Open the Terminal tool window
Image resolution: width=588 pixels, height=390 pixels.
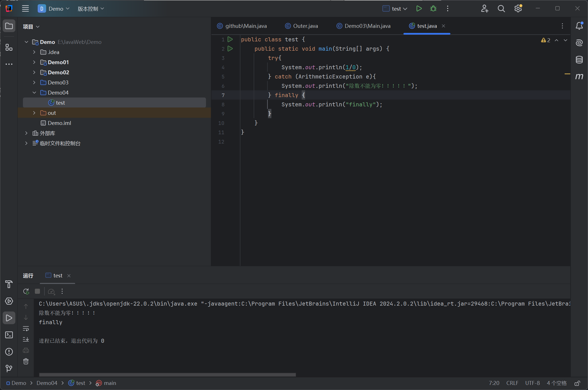[x=9, y=335]
